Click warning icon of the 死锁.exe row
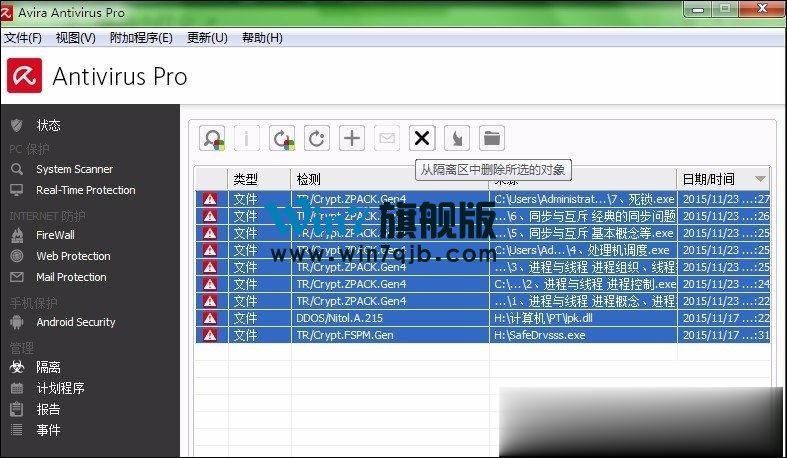Screen dimensions: 787x458 tap(210, 199)
